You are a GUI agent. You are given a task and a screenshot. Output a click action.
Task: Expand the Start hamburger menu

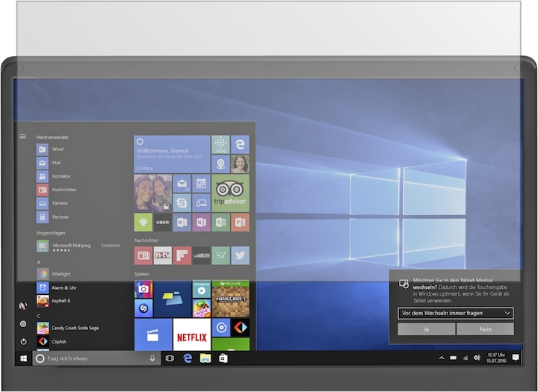23,137
